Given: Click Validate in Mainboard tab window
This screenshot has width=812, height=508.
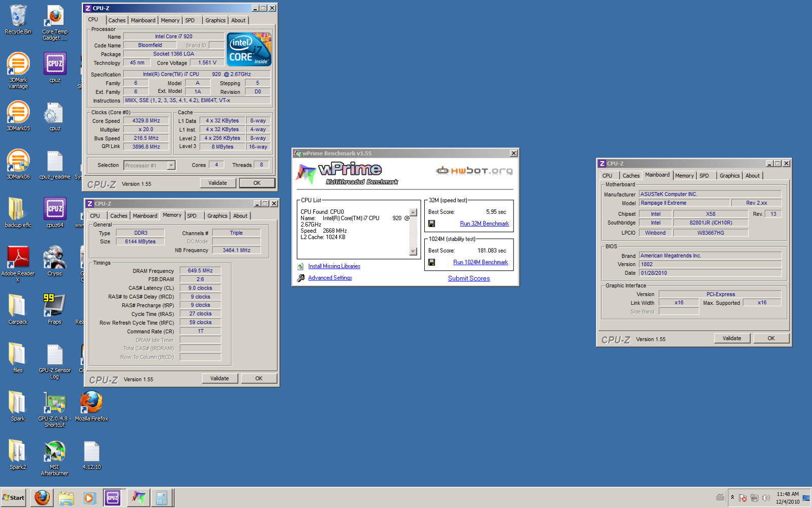Looking at the screenshot, I should point(732,338).
